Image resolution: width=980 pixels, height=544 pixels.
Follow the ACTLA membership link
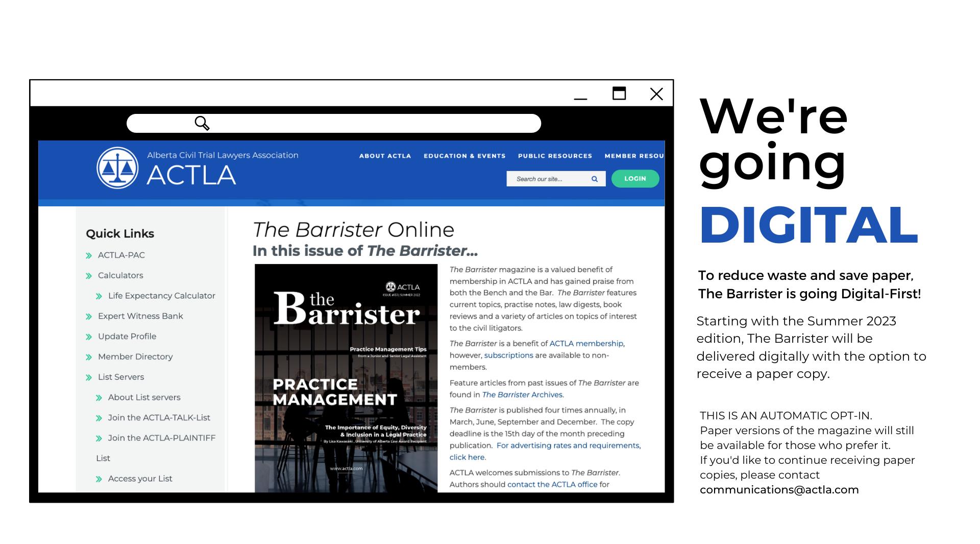586,344
